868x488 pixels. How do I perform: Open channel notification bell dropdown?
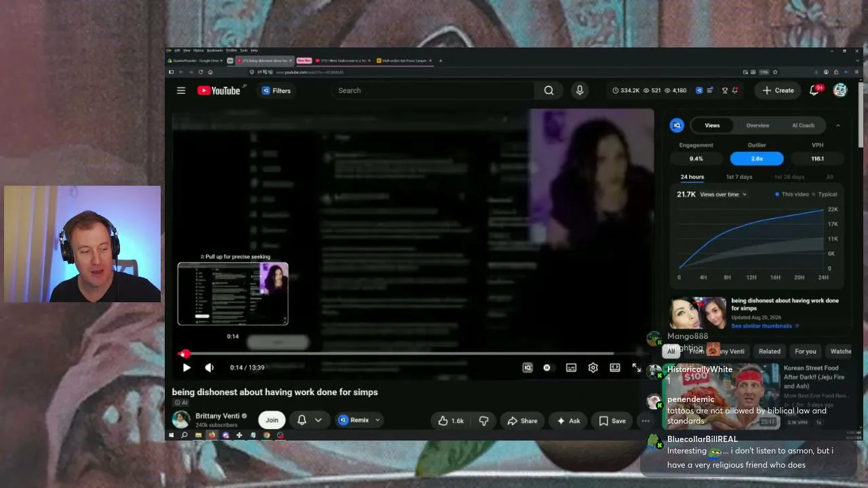tap(309, 420)
